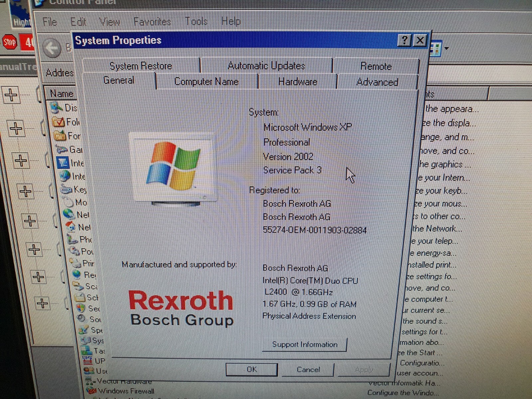Click Cancel in System Properties
Viewport: 532px width, 399px height.
pyautogui.click(x=308, y=369)
